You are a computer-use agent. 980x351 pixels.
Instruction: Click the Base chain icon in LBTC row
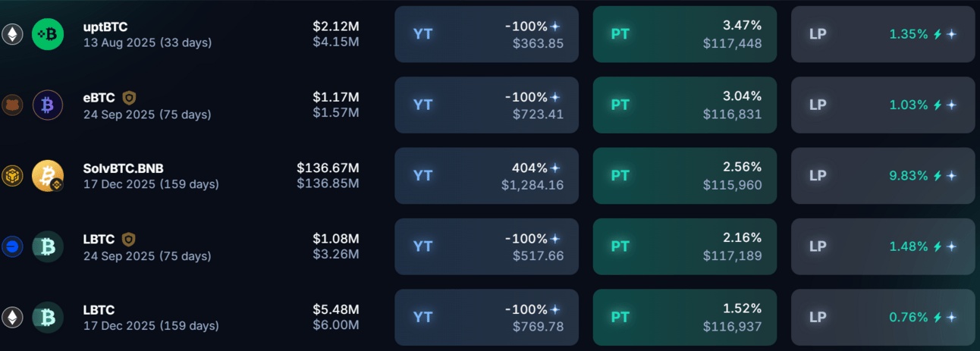(11, 246)
